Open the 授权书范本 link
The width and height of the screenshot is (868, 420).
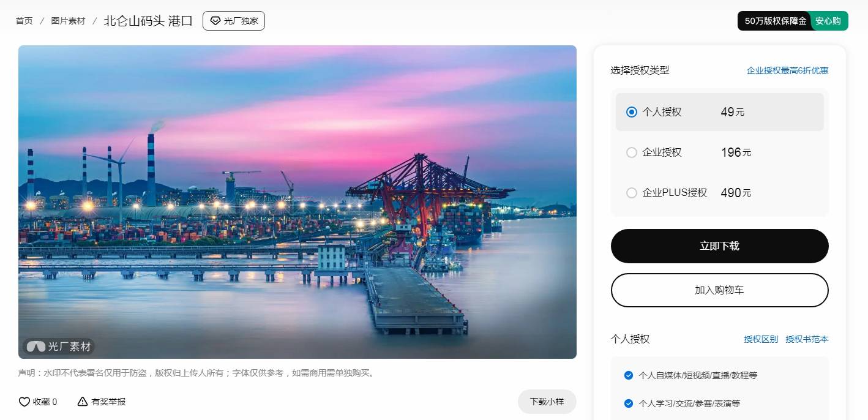[807, 339]
